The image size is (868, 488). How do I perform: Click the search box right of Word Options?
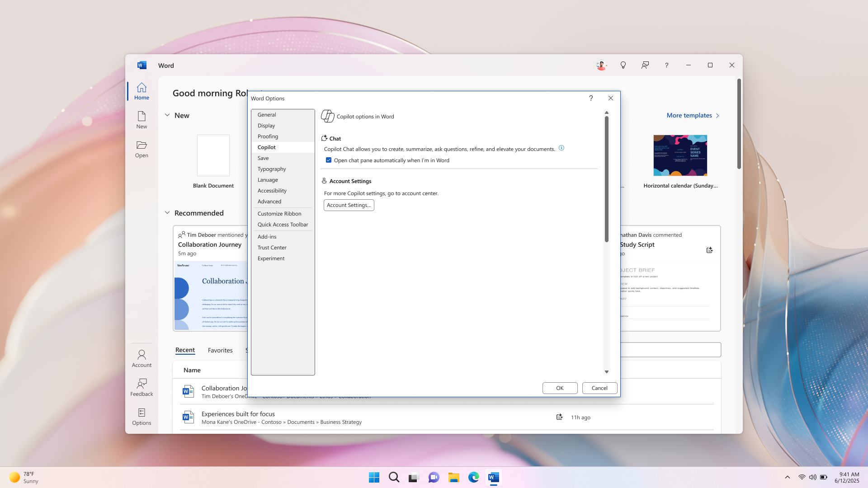(670, 350)
